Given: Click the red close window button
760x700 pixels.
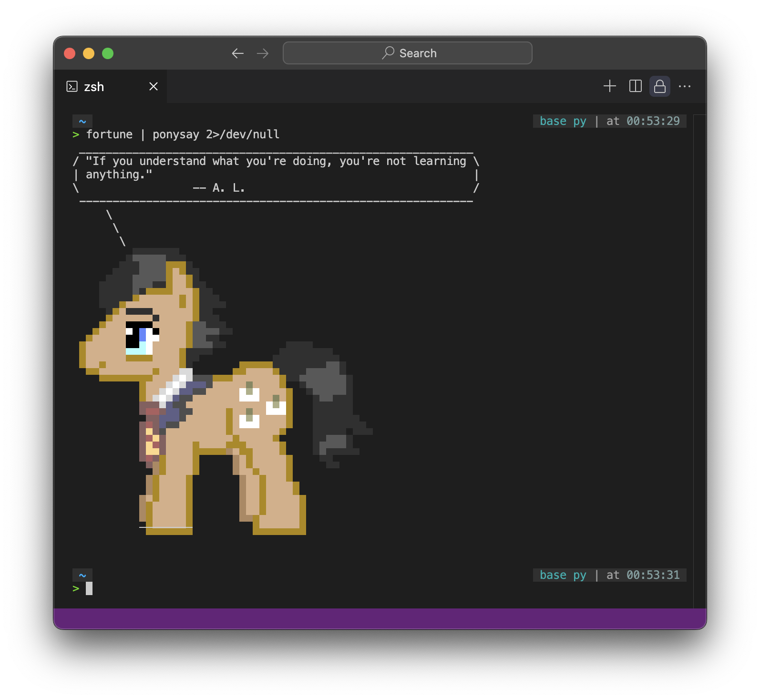Looking at the screenshot, I should pos(70,53).
